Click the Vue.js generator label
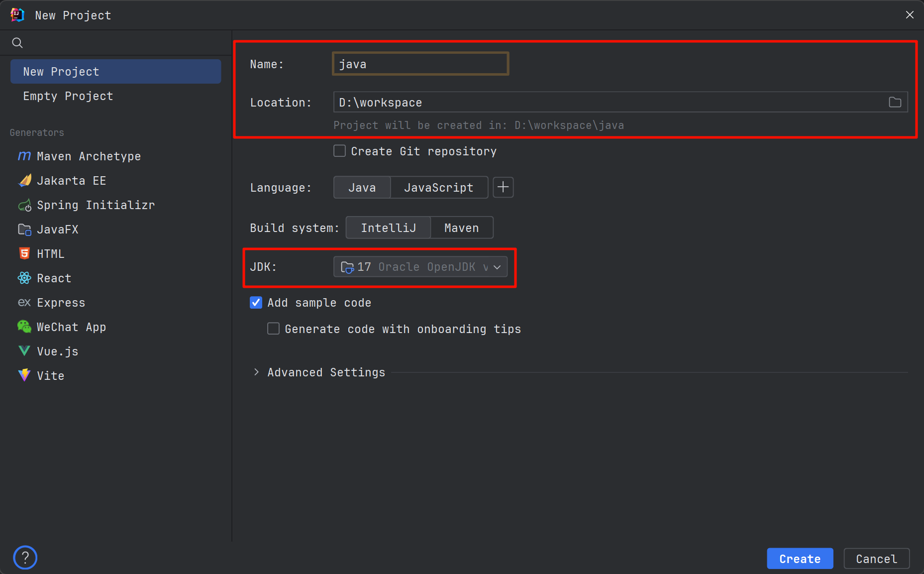Image resolution: width=924 pixels, height=574 pixels. 58,351
